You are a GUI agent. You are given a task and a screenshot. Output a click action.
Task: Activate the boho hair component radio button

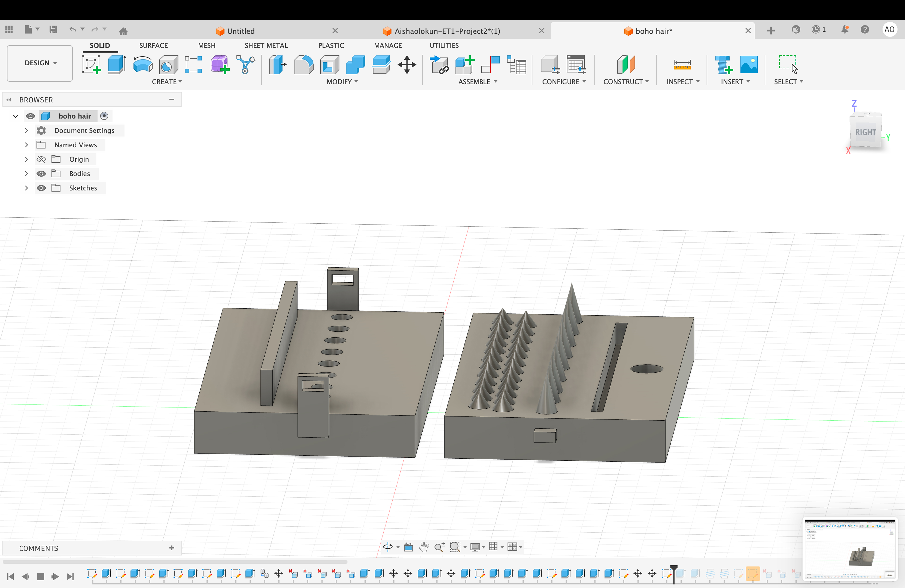104,116
